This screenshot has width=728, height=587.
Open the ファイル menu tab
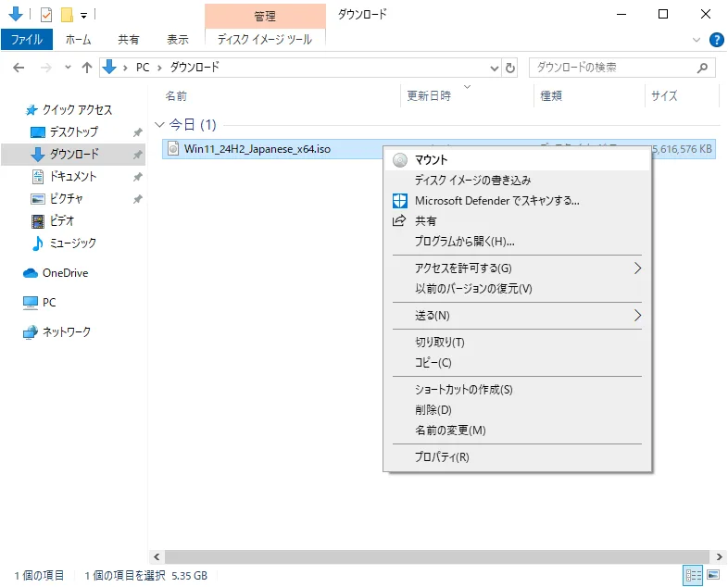tap(27, 40)
